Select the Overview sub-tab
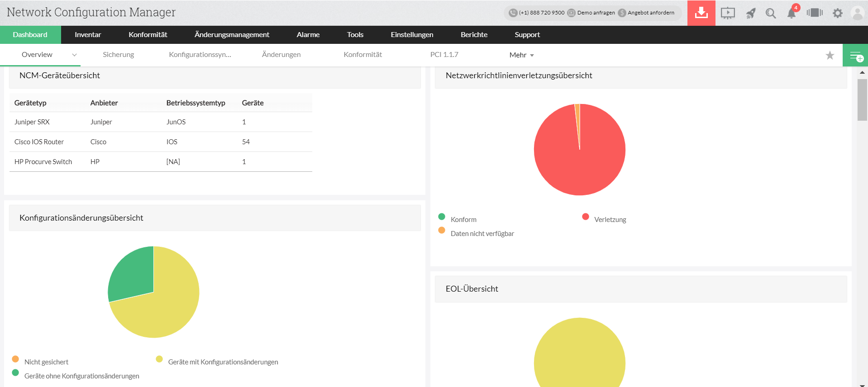 click(x=37, y=55)
